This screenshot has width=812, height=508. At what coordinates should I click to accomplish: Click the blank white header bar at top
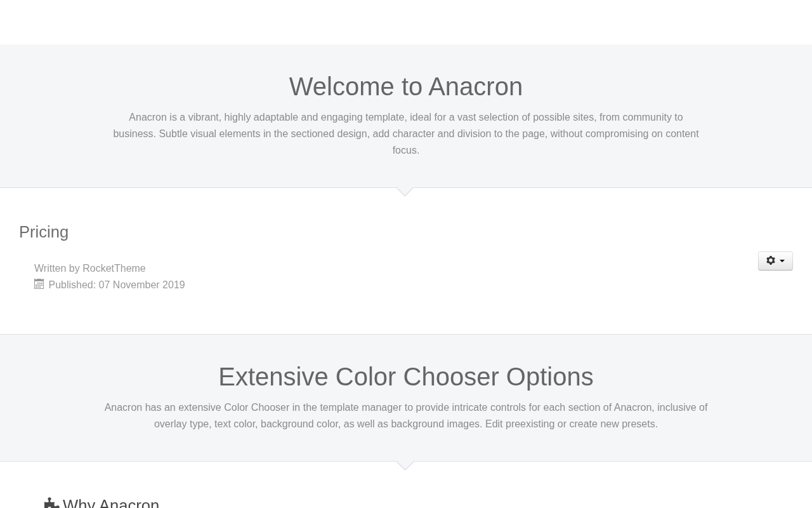click(406, 22)
